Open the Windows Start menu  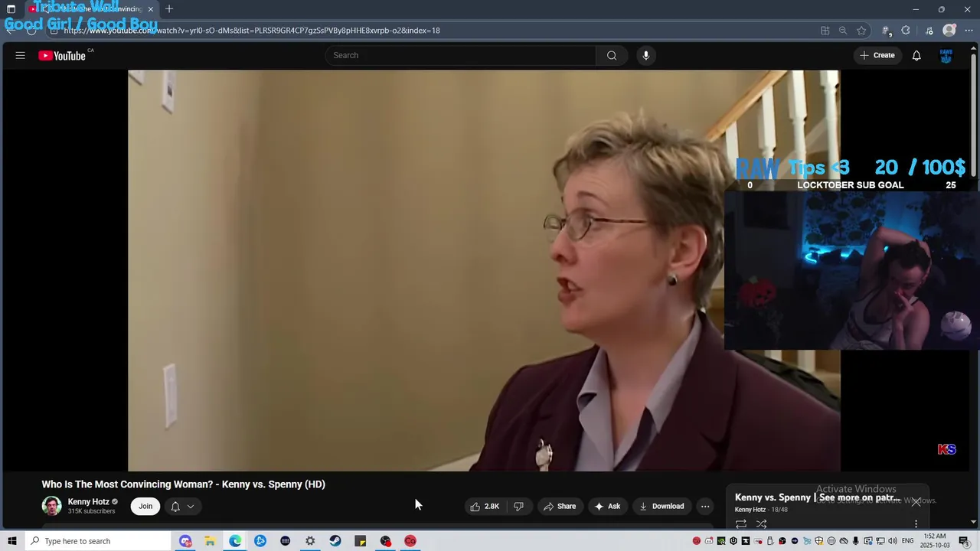click(11, 541)
